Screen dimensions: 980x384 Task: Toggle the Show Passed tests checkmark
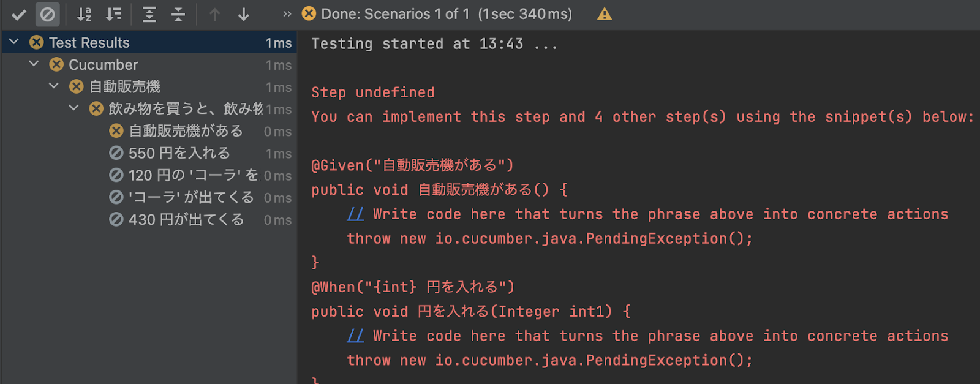pos(19,14)
